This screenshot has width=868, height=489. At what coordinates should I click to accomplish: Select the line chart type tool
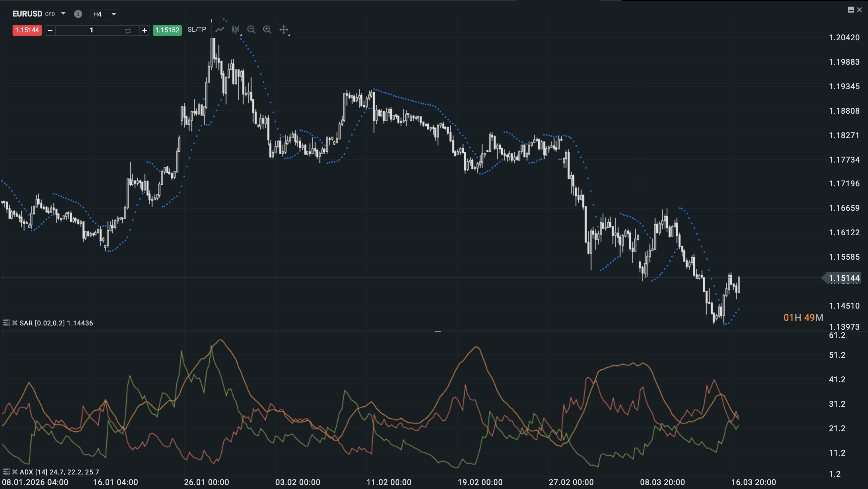pos(220,30)
